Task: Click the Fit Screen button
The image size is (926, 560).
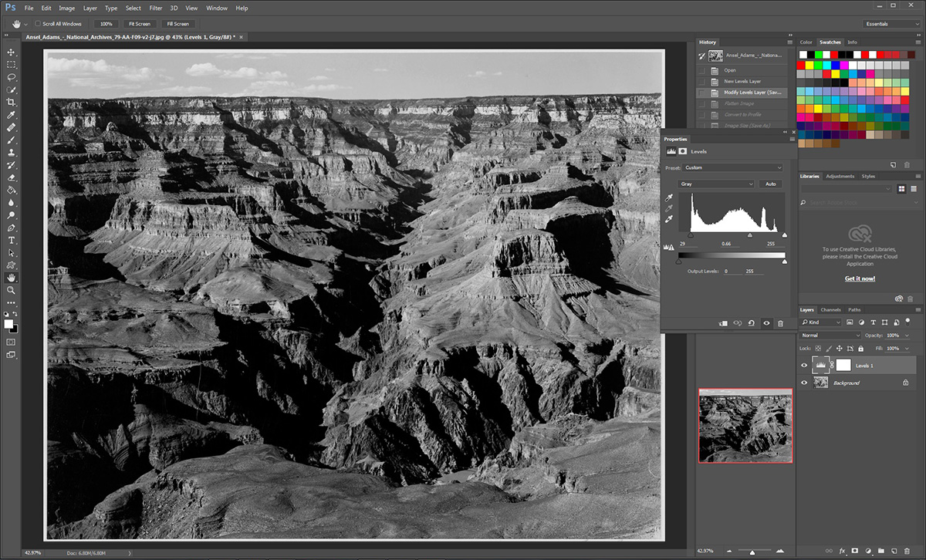Action: point(140,24)
